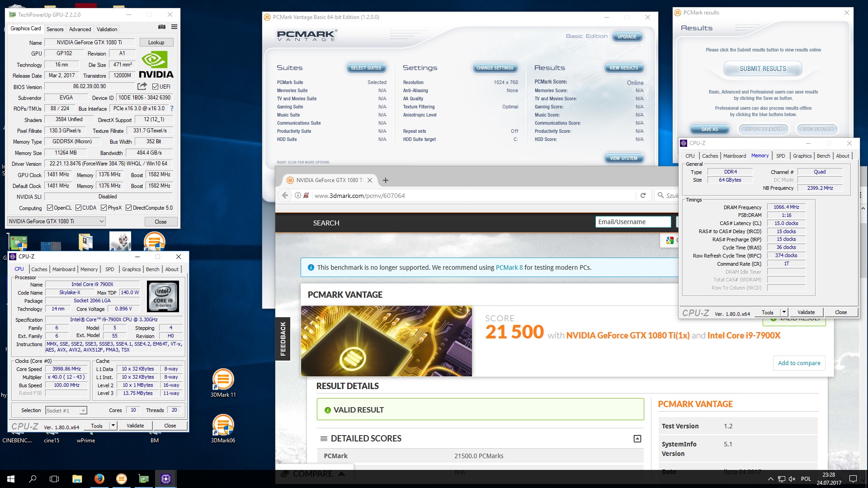Reload the 3dmark.com page
Image resolution: width=868 pixels, height=488 pixels.
click(643, 195)
